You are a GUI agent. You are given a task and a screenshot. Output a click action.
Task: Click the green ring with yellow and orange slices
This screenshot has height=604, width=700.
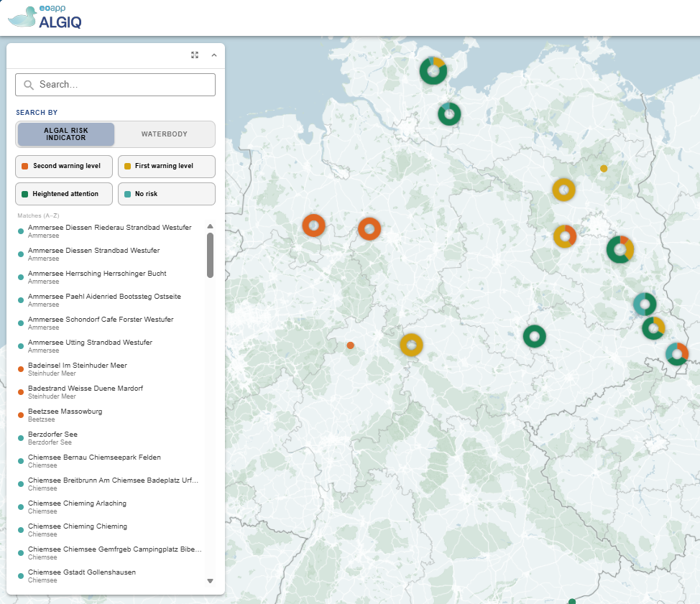coord(620,249)
